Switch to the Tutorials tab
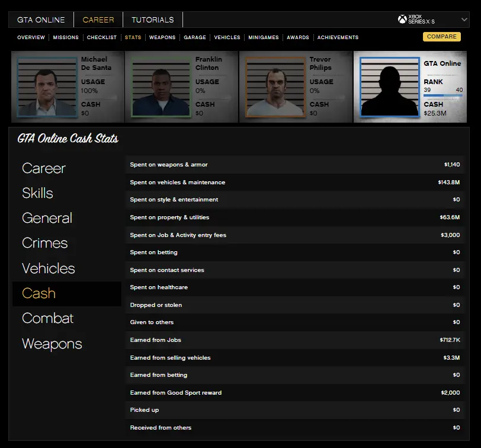This screenshot has width=481, height=448. point(153,20)
